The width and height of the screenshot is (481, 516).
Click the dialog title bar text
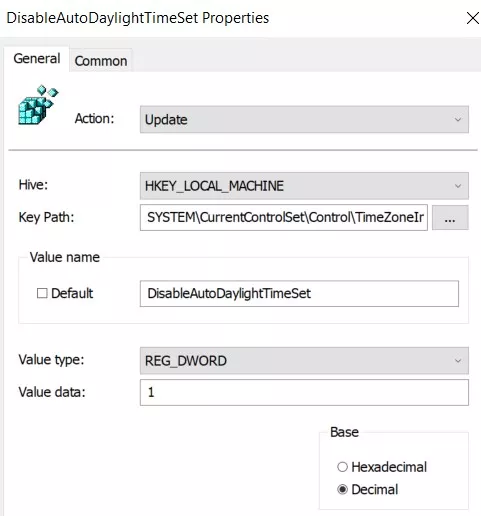coord(138,18)
